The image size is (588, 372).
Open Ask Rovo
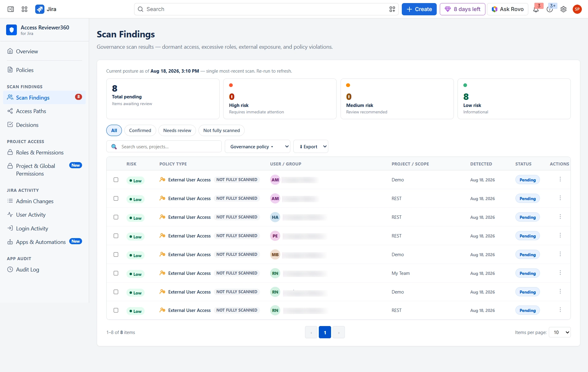pyautogui.click(x=507, y=9)
